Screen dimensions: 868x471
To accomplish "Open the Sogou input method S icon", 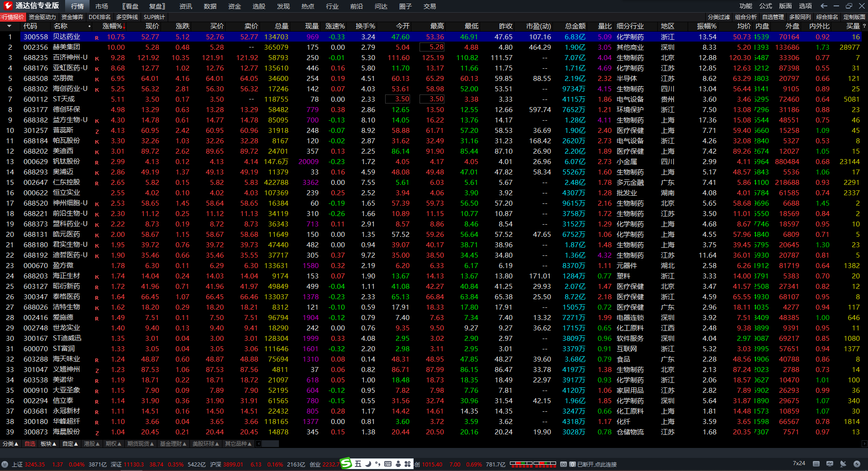I will [x=346, y=463].
